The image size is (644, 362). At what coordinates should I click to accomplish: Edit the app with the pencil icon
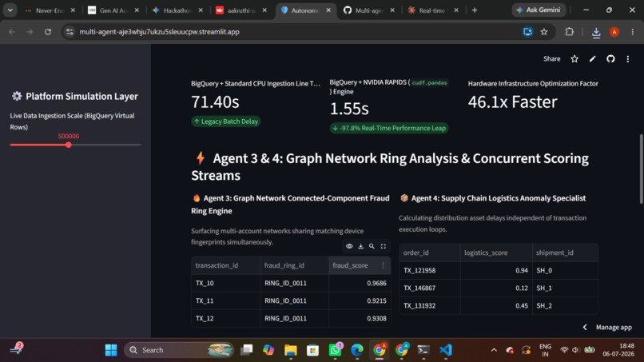(x=592, y=59)
